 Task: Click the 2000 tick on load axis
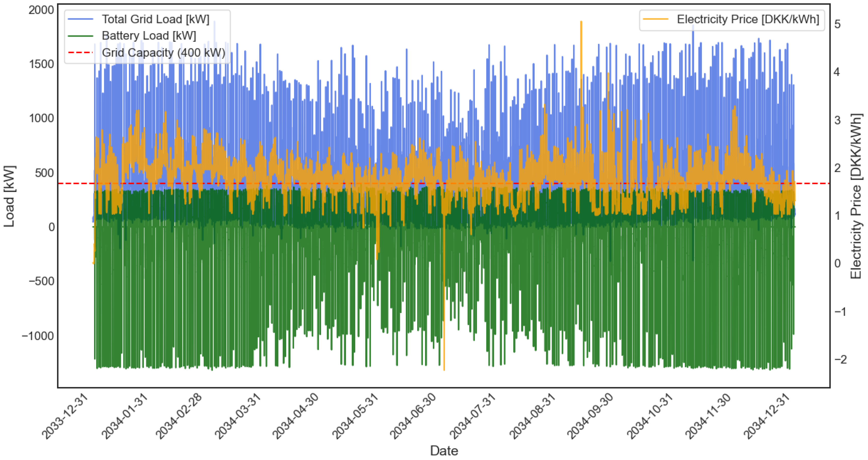[41, 10]
